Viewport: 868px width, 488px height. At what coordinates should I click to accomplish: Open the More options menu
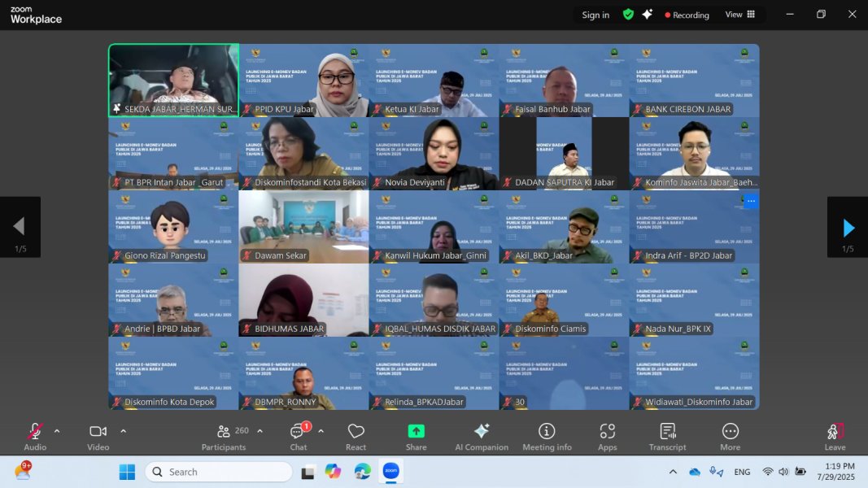(730, 437)
